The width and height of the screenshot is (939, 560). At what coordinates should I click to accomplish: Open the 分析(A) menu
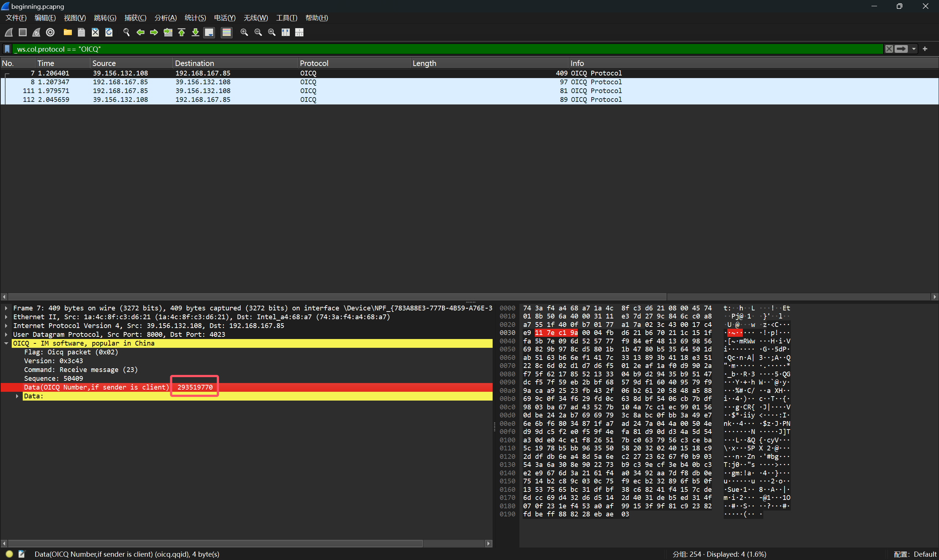click(x=165, y=18)
